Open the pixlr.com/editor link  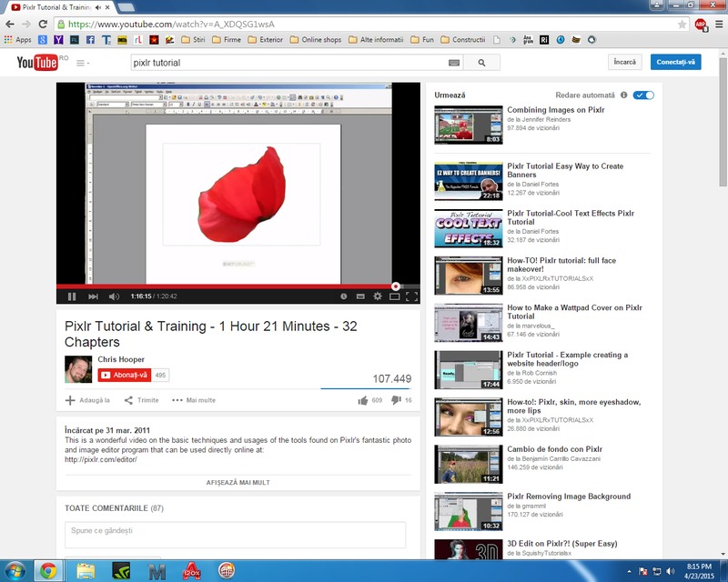tap(101, 459)
